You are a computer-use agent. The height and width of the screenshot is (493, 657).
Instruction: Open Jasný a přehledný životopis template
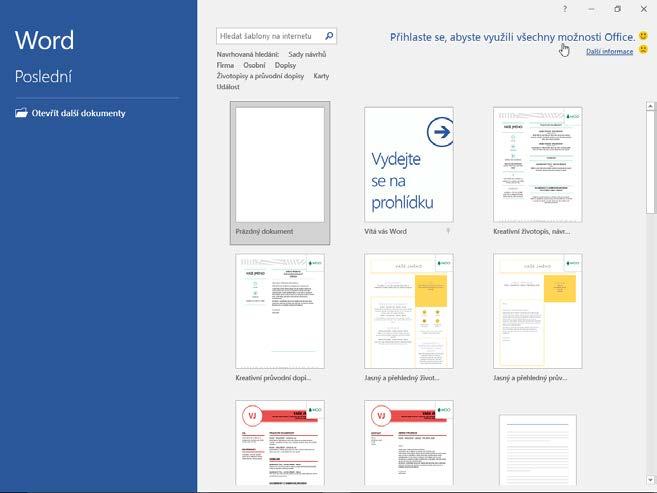tap(409, 311)
